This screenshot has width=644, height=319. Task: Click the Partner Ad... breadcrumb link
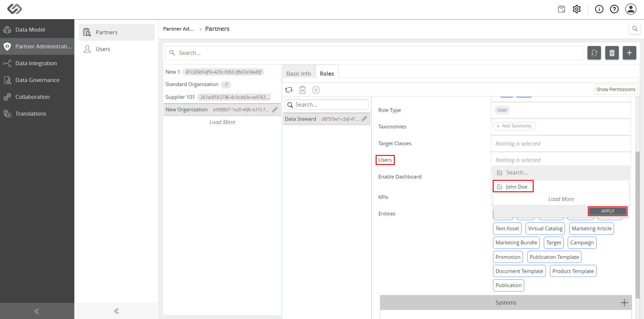pos(178,29)
